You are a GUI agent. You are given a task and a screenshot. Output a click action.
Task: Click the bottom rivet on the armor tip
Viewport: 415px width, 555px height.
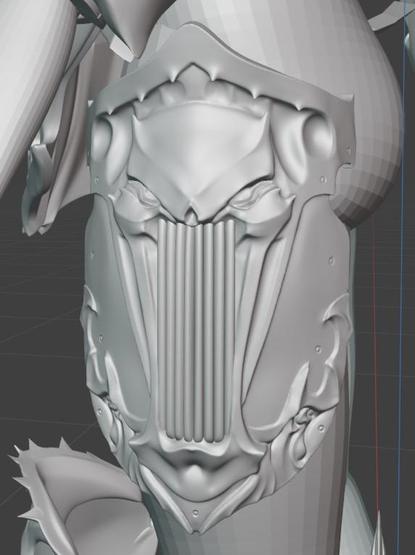coord(195,512)
